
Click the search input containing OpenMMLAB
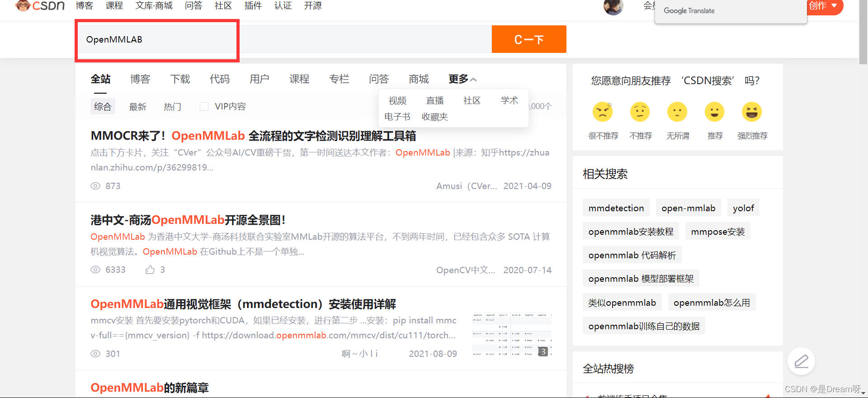(x=284, y=39)
